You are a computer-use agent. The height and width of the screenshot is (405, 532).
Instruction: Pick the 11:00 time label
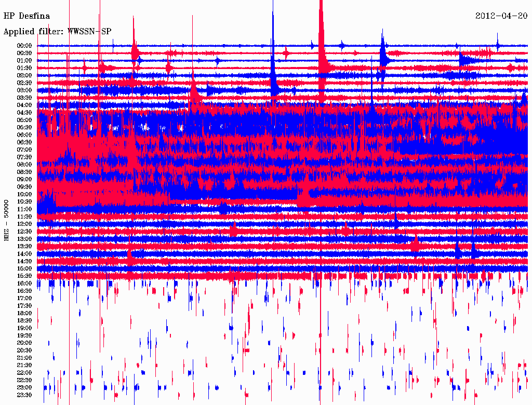[24, 209]
